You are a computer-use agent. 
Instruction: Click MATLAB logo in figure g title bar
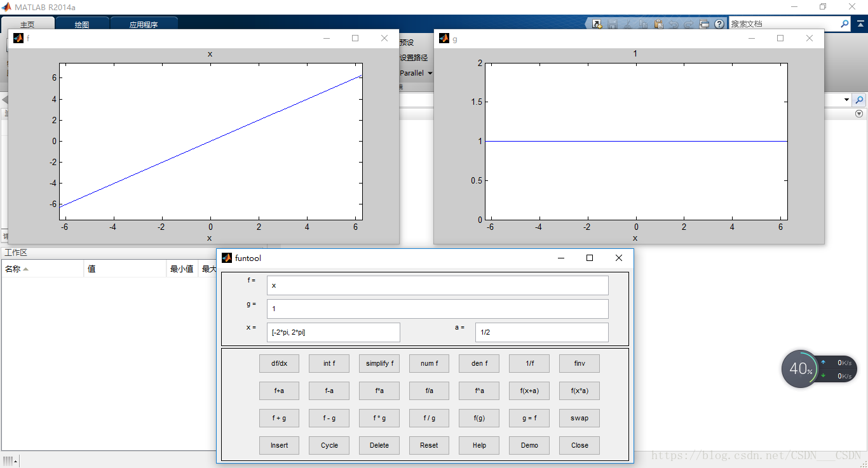[444, 38]
